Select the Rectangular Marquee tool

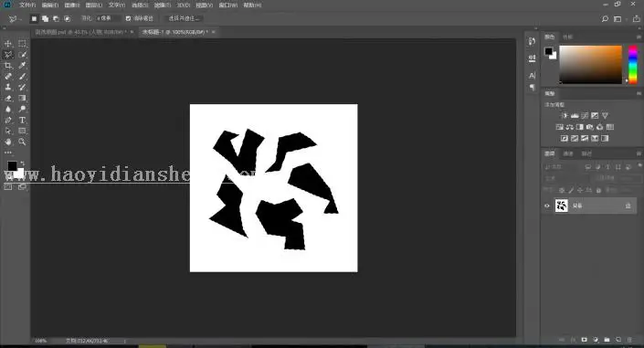tap(22, 44)
